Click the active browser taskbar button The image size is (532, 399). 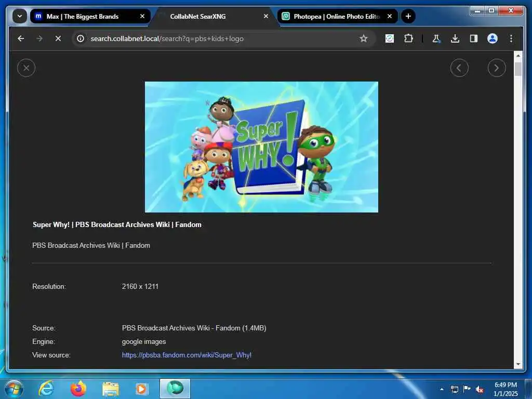(175, 389)
